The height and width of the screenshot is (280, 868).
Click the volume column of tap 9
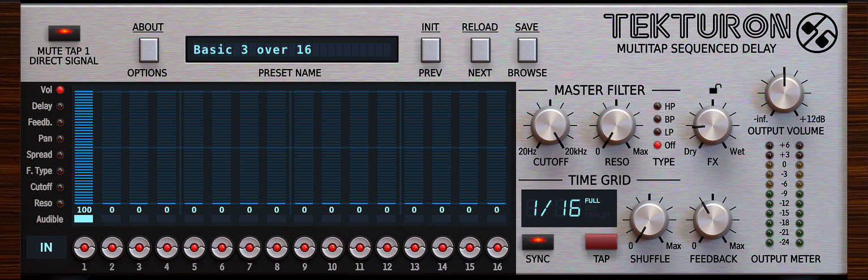pos(304,147)
